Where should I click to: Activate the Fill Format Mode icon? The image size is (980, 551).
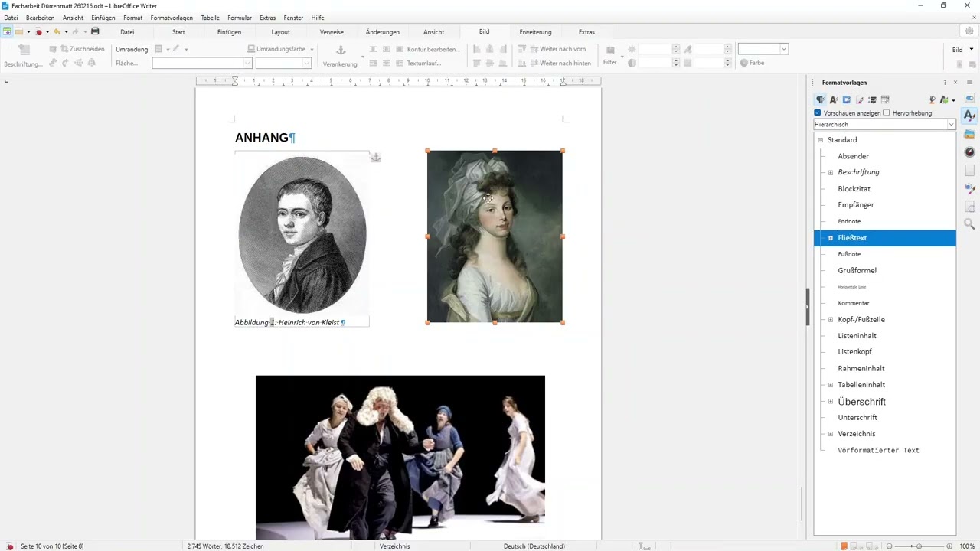coord(932,99)
